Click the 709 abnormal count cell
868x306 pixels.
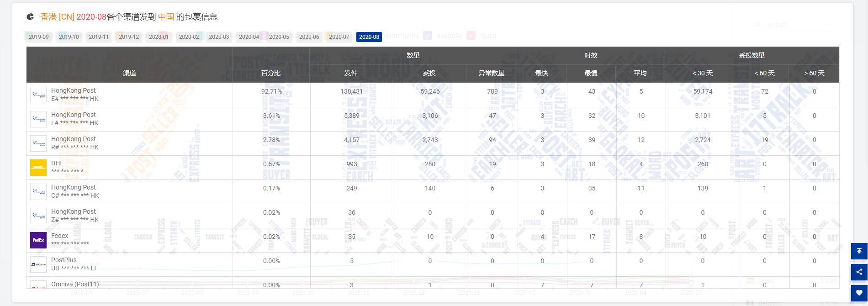tap(492, 91)
